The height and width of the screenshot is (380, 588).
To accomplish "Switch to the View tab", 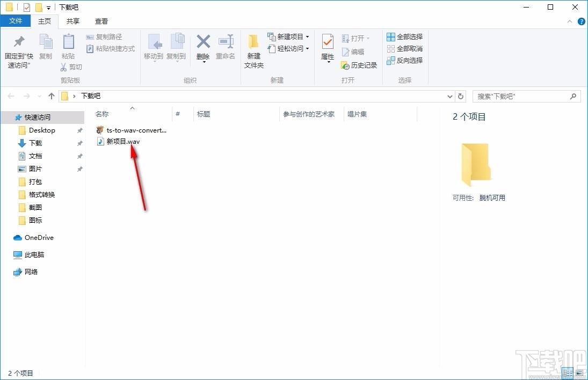I will coord(101,21).
